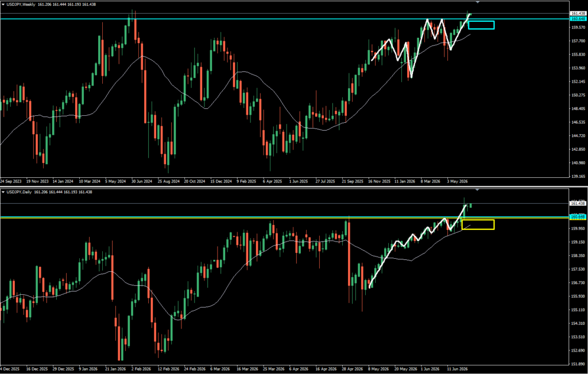This screenshot has height=374, width=588.
Task: Click the 159.950 price scale value on Daily chart
Action: [x=578, y=228]
